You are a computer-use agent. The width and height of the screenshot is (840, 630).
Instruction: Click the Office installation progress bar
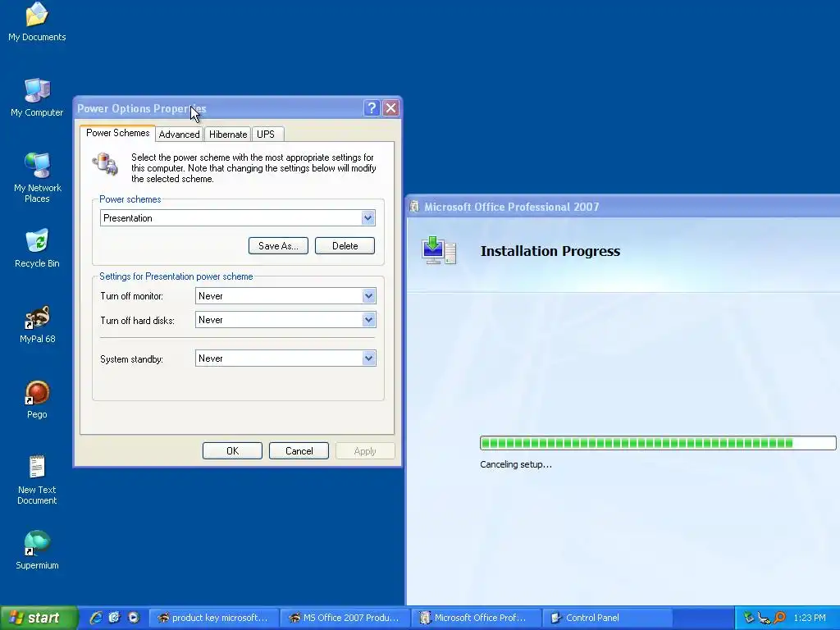pos(658,442)
